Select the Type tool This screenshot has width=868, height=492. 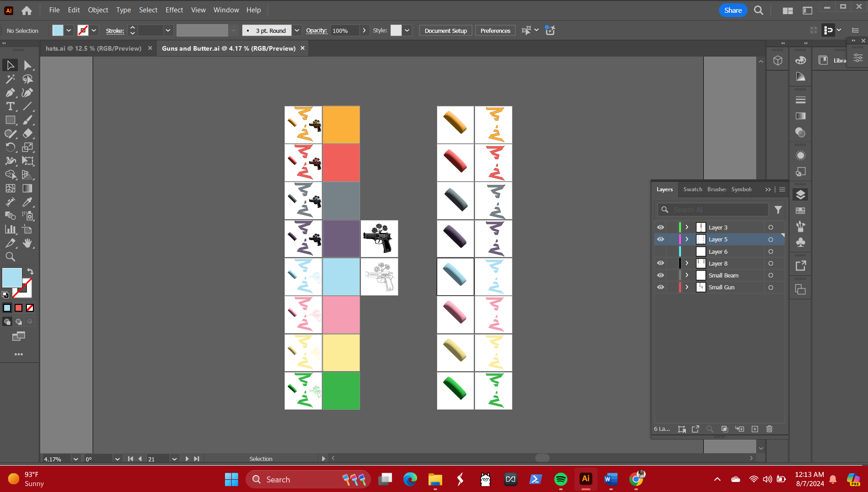tap(10, 106)
